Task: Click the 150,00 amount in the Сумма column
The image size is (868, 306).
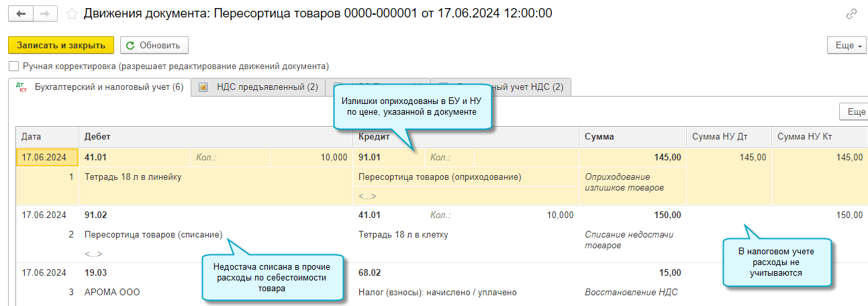Action: (x=666, y=215)
